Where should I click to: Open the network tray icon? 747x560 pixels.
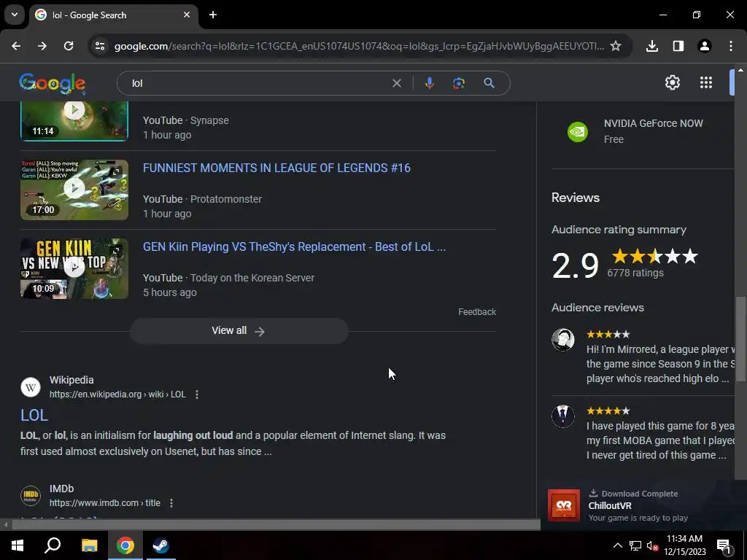tap(635, 545)
